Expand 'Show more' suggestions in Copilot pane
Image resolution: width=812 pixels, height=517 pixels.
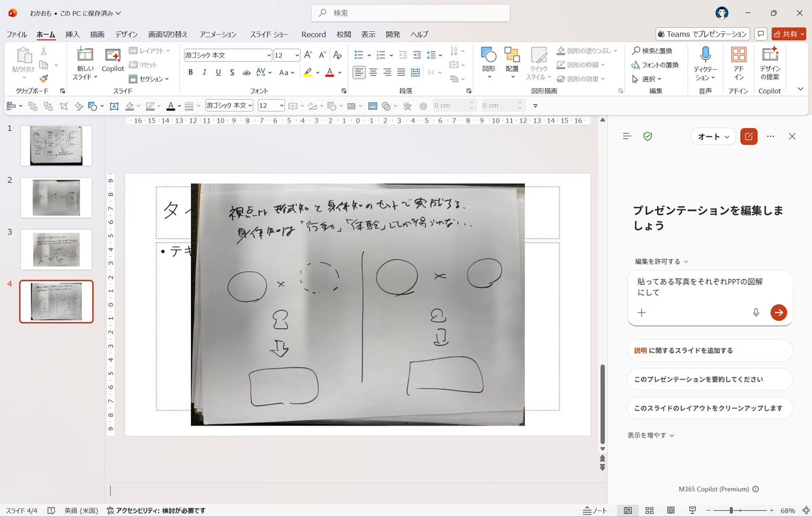pos(651,435)
